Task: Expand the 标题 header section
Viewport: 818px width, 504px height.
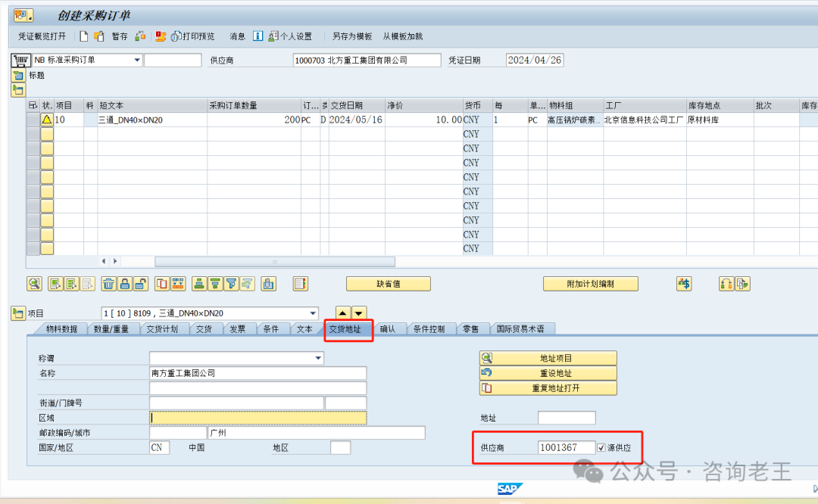Action: click(x=17, y=76)
